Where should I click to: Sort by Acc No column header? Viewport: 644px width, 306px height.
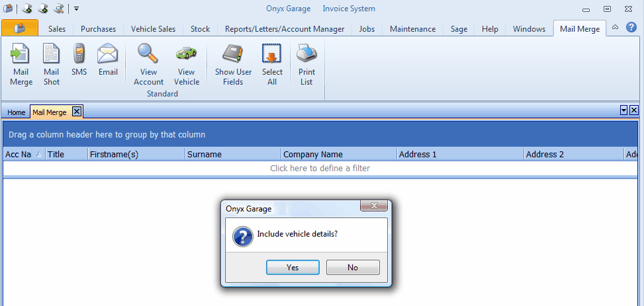(x=24, y=154)
